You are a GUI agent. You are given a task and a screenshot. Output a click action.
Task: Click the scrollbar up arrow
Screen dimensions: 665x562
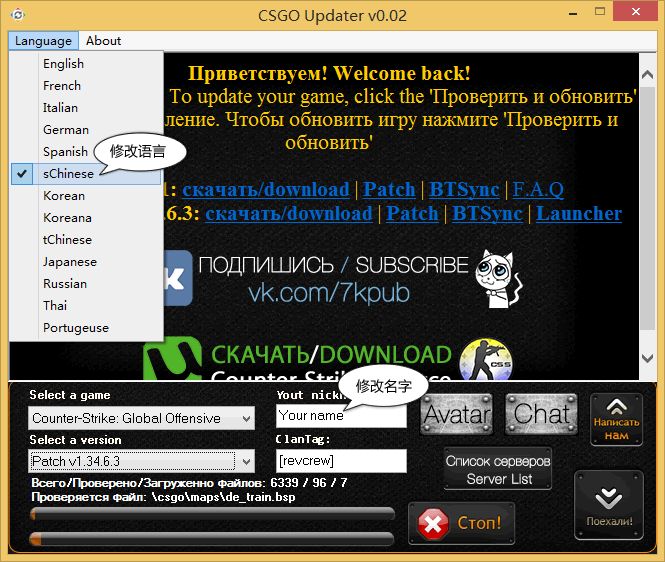point(647,75)
